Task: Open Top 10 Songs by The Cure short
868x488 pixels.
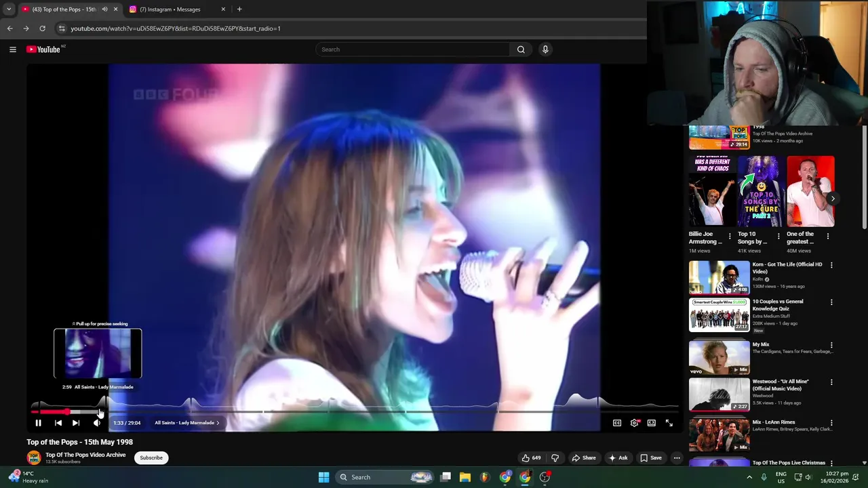Action: coord(761,192)
